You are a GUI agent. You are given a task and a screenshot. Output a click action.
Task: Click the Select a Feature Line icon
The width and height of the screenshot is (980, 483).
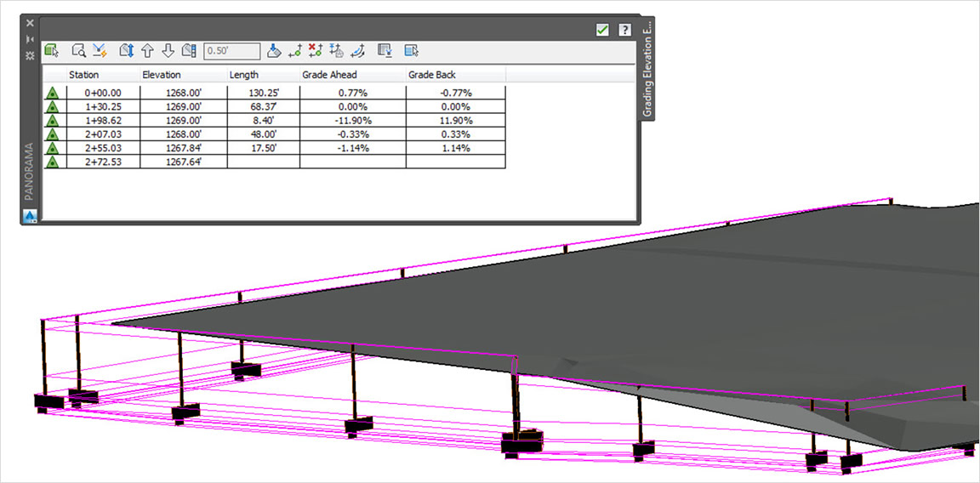(x=53, y=51)
